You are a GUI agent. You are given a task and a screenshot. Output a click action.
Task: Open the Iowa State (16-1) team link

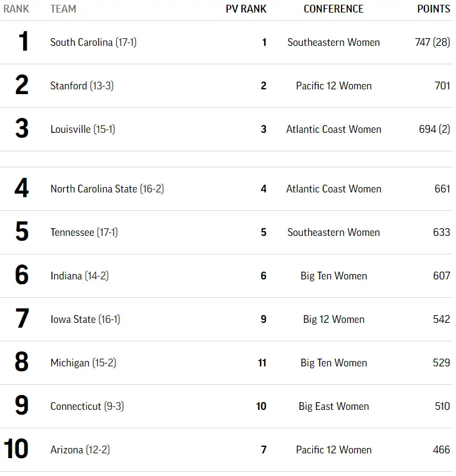click(x=85, y=319)
